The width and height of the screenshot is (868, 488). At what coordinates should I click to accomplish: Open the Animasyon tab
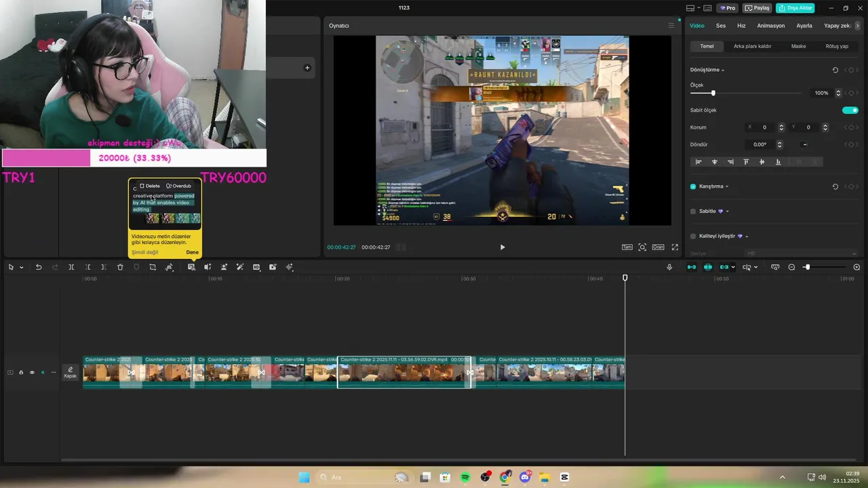pyautogui.click(x=771, y=26)
